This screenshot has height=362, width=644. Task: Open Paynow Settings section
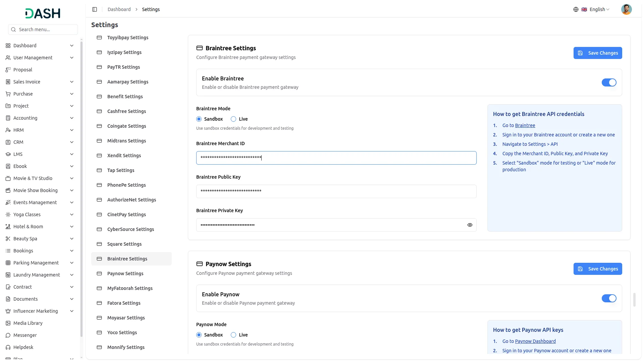tap(131, 274)
